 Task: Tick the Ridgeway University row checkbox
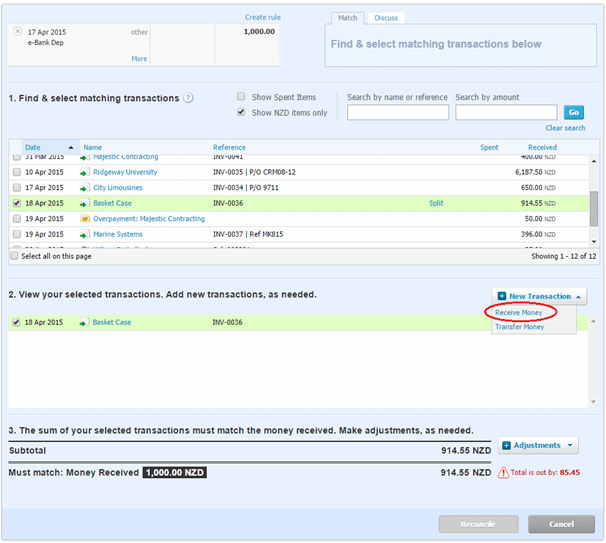pyautogui.click(x=17, y=172)
